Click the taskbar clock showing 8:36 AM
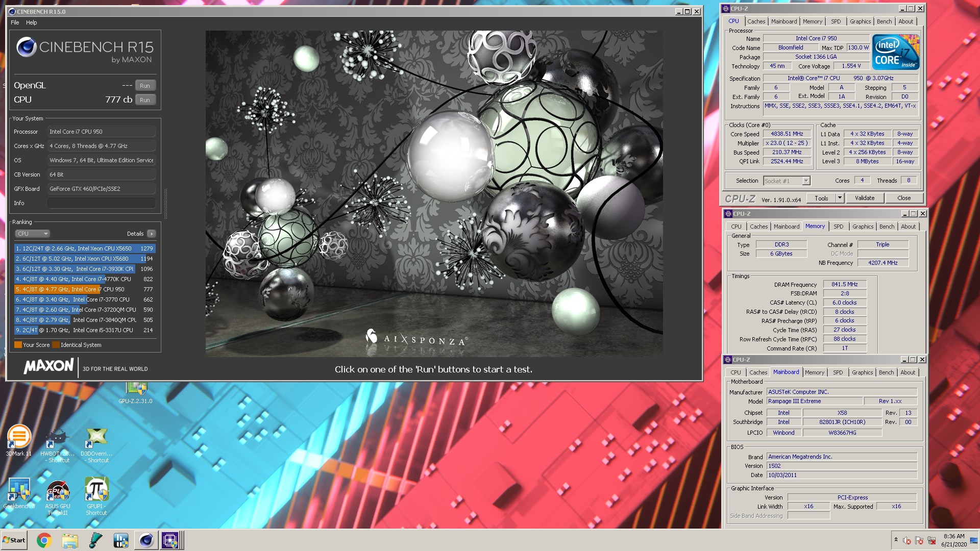The height and width of the screenshot is (551, 980). pyautogui.click(x=954, y=540)
